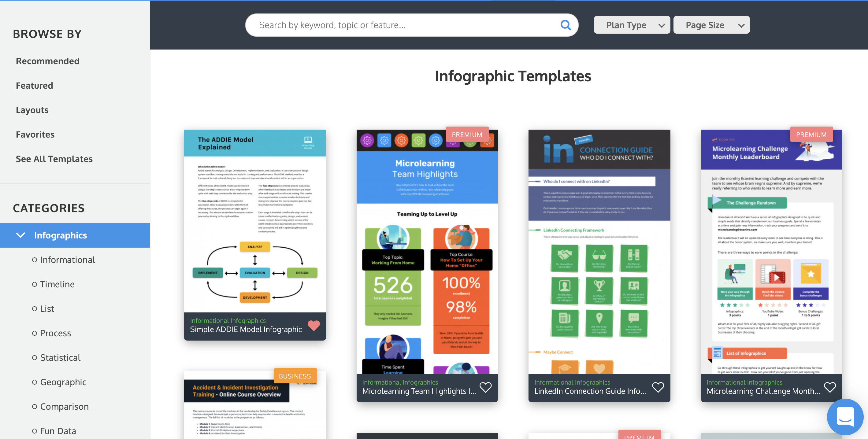The width and height of the screenshot is (868, 439).
Task: Click the PREMIUM badge on Microlearning Highlights
Action: click(466, 134)
